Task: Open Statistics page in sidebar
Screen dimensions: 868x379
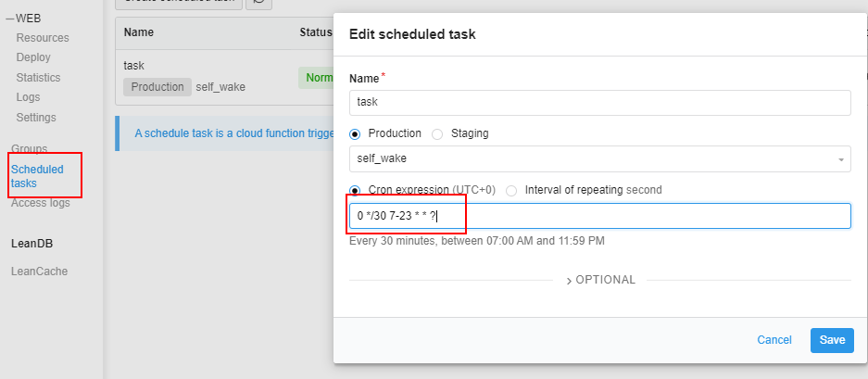Action: tap(38, 78)
